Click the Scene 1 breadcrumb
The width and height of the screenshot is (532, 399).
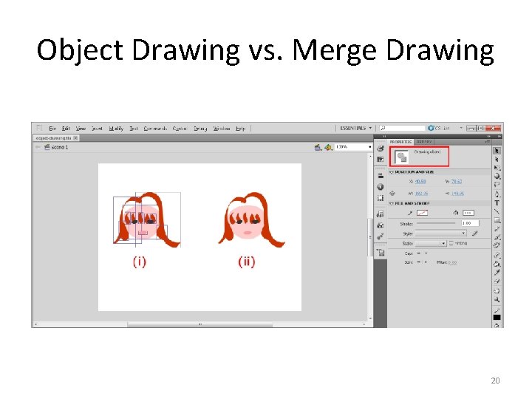click(56, 147)
